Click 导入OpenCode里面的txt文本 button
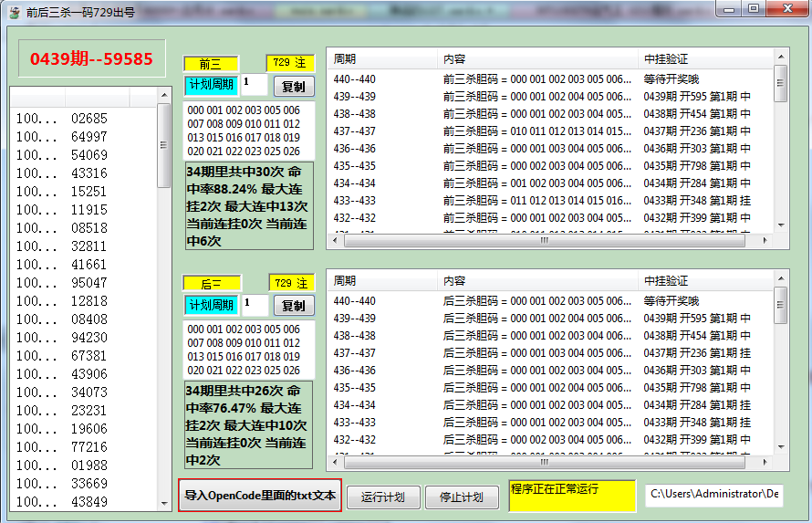Viewport: 812px width, 523px height. [260, 496]
